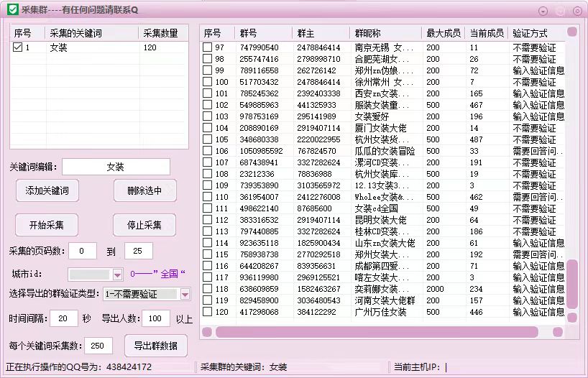This screenshot has height=378, width=588.
Task: Click the 采集的关键词 column header
Action: 92,33
